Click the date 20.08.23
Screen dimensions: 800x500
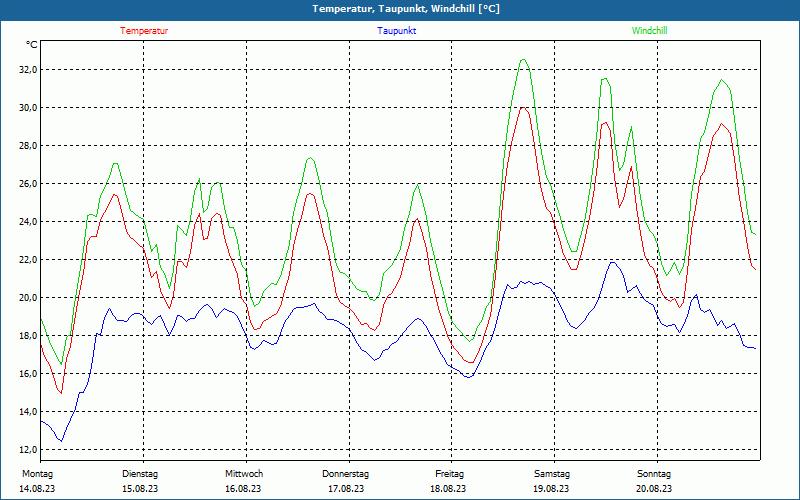[654, 489]
